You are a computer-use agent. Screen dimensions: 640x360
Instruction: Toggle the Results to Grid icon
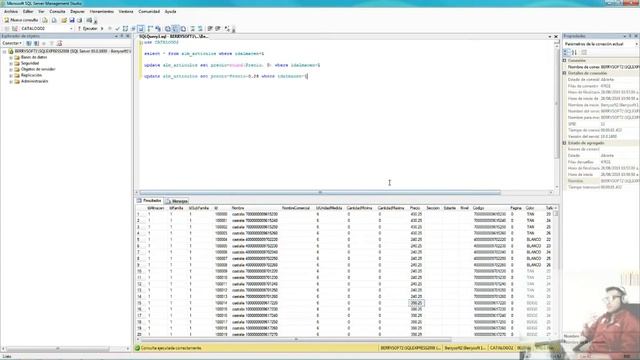[x=176, y=29]
